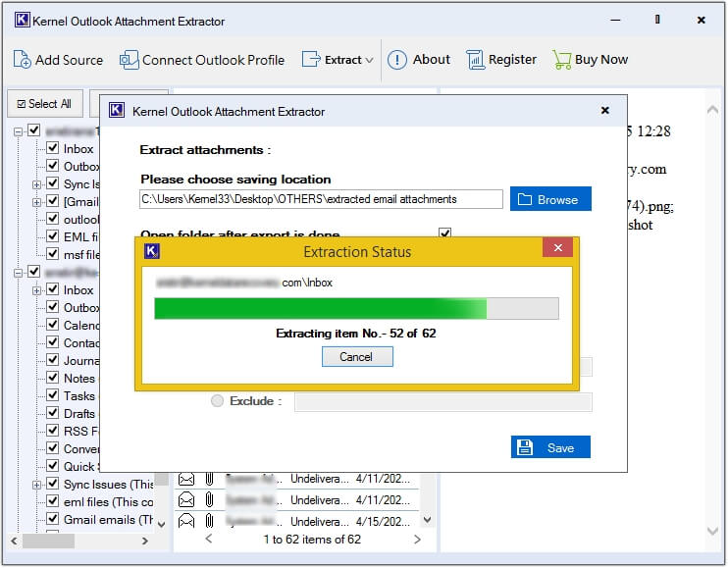The height and width of the screenshot is (568, 728).
Task: Uncheck the EML files folder checkbox
Action: pos(52,236)
